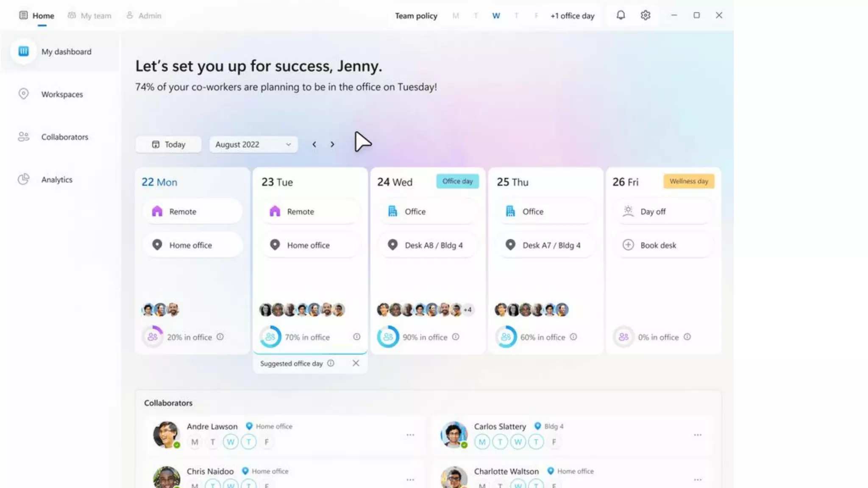This screenshot has height=488, width=868.
Task: Toggle Wednesday in the Team policy bar
Action: point(496,16)
